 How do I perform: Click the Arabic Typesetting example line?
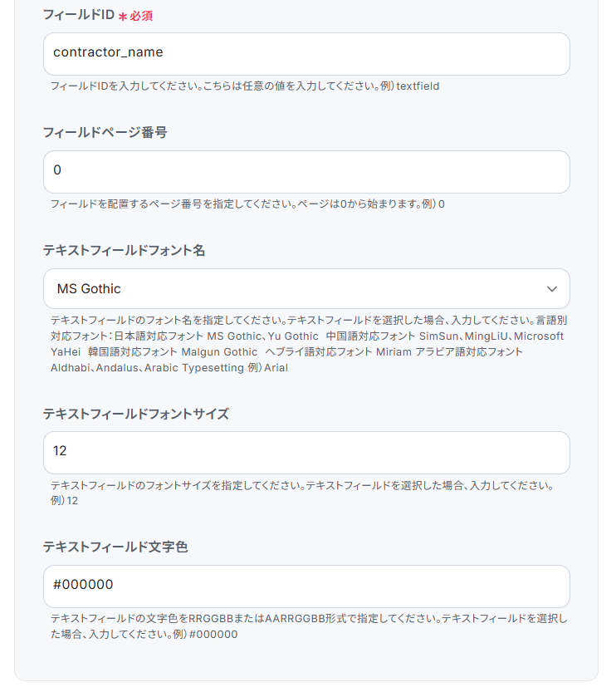click(x=169, y=368)
